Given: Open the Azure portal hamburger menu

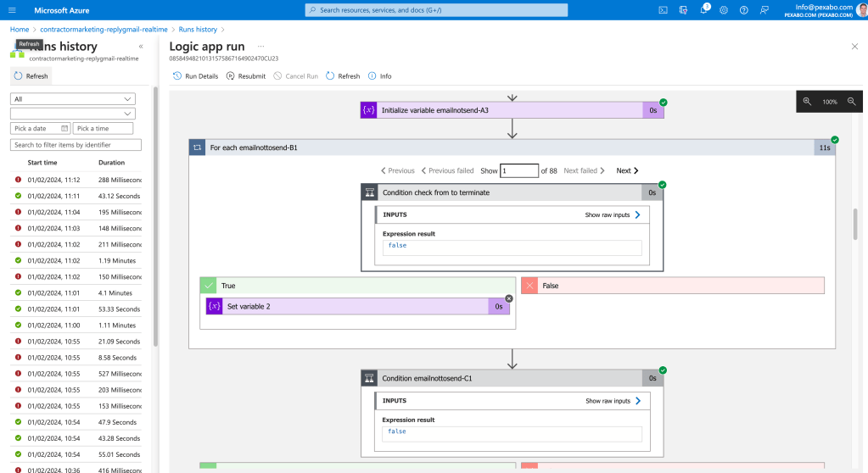Looking at the screenshot, I should (12, 10).
